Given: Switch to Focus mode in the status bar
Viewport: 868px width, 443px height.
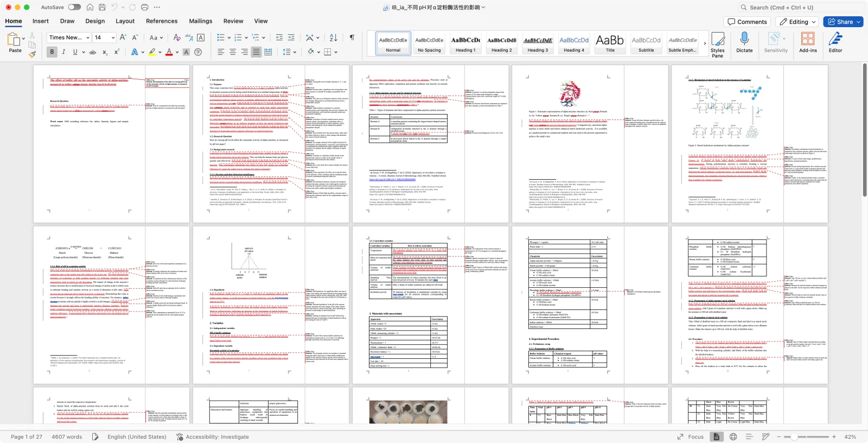Looking at the screenshot, I should [x=690, y=436].
